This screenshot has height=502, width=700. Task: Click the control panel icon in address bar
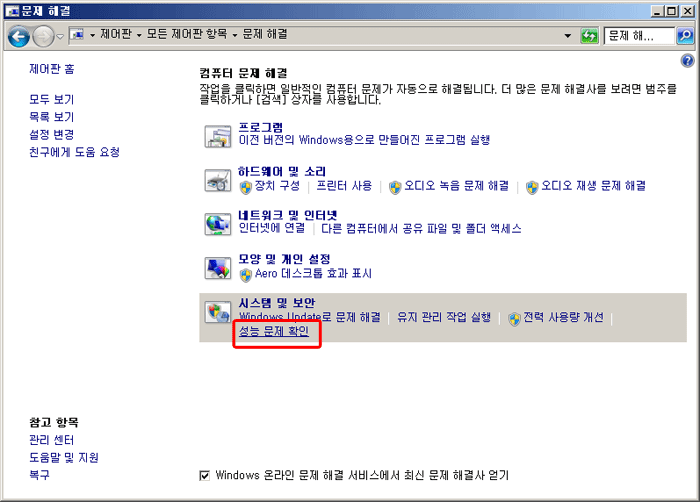78,34
